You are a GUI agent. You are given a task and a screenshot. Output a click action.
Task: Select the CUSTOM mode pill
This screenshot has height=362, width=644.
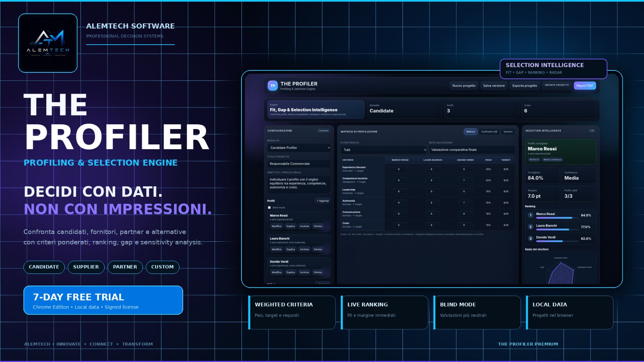pos(163,267)
